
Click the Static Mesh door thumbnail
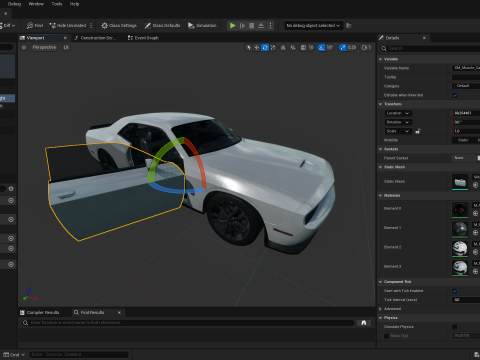[x=460, y=182]
